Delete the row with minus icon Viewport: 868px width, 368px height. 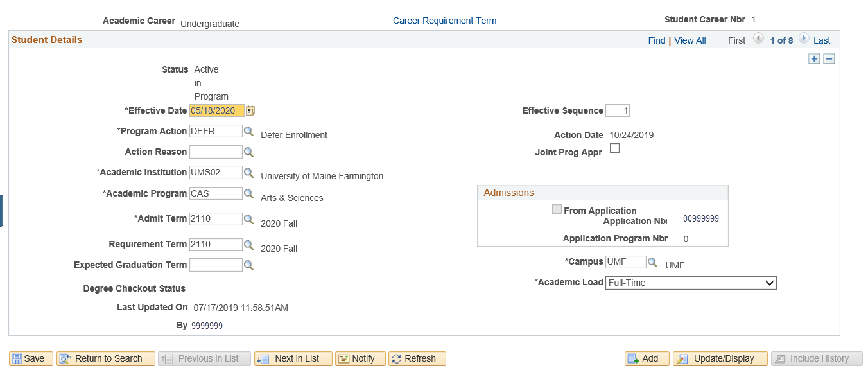pyautogui.click(x=829, y=59)
